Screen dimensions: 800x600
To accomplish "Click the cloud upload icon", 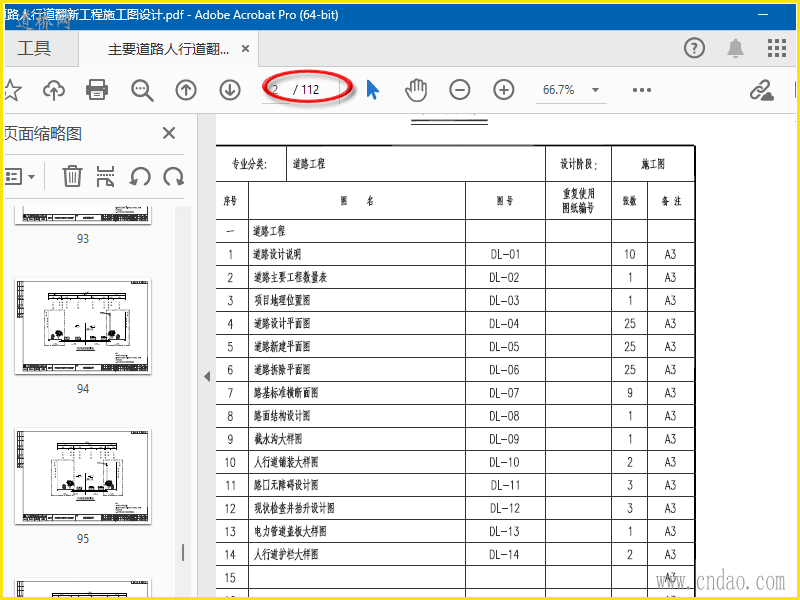I will click(54, 90).
